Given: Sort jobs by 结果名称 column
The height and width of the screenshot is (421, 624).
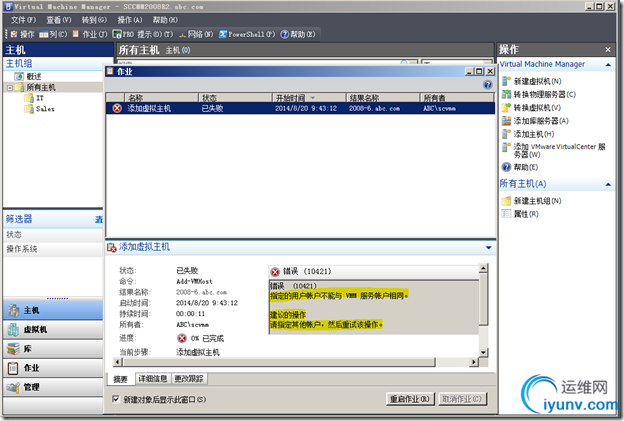Looking at the screenshot, I should [x=383, y=98].
